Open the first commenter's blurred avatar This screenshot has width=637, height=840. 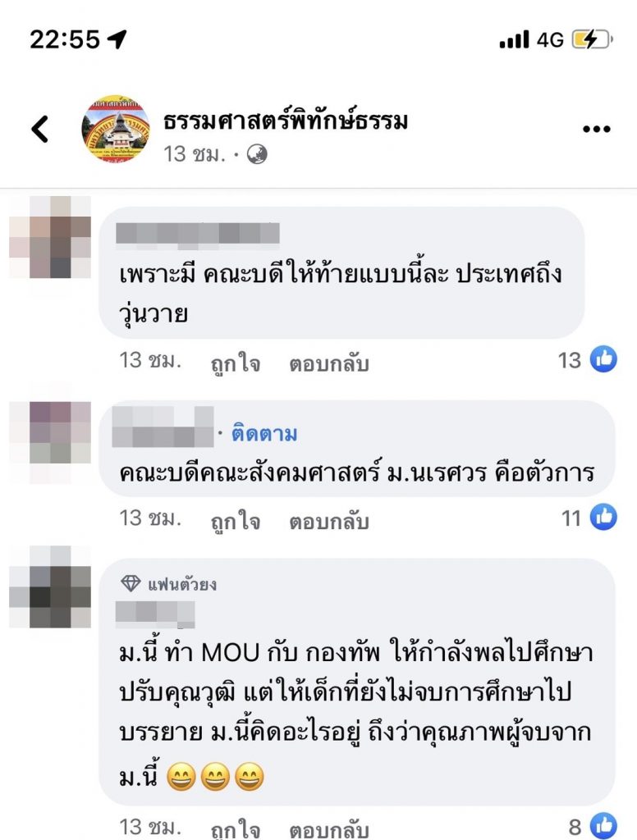[x=50, y=237]
